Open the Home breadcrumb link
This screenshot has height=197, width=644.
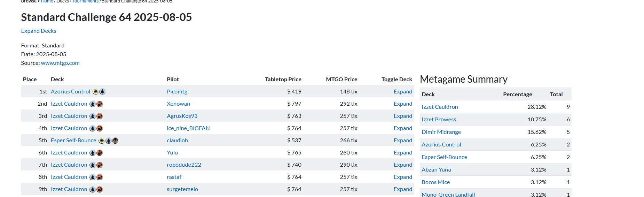47,1
